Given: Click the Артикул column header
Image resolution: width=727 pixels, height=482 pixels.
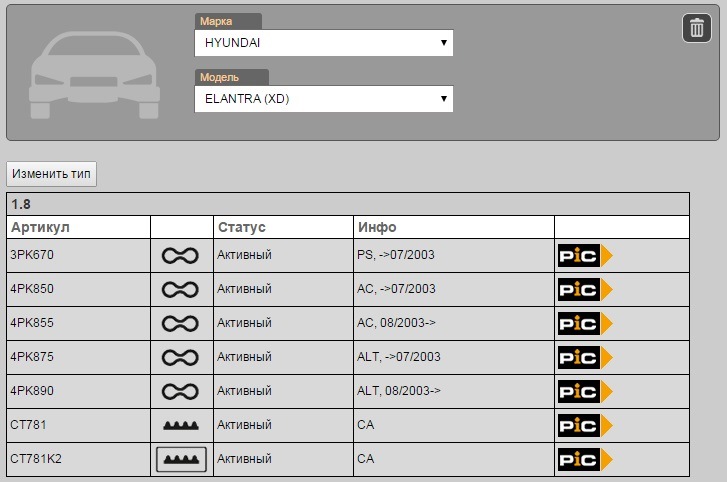Looking at the screenshot, I should 40,227.
